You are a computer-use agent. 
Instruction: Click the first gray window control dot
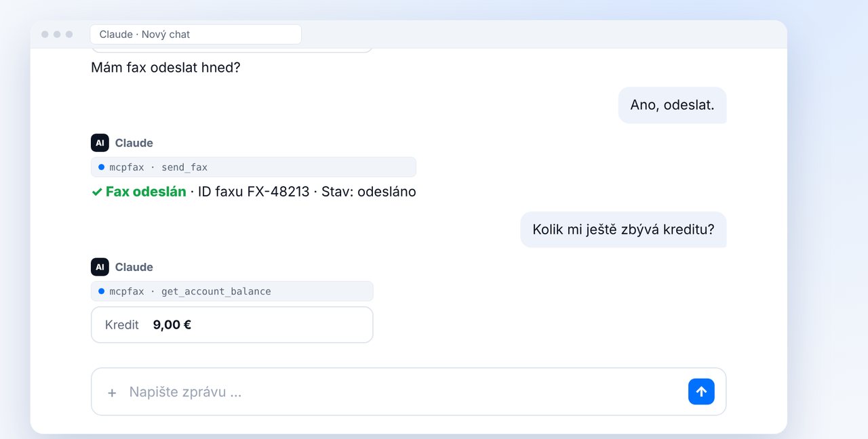[x=45, y=35]
